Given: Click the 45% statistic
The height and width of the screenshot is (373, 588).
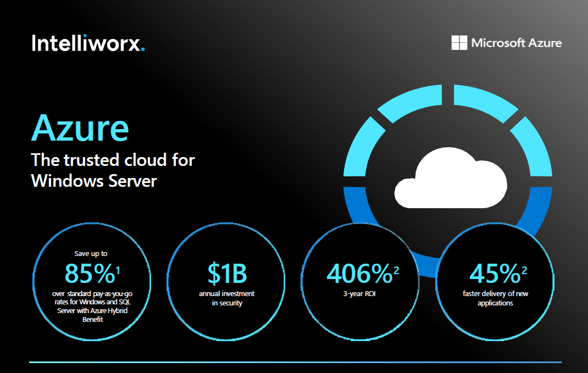Looking at the screenshot, I should (x=498, y=273).
